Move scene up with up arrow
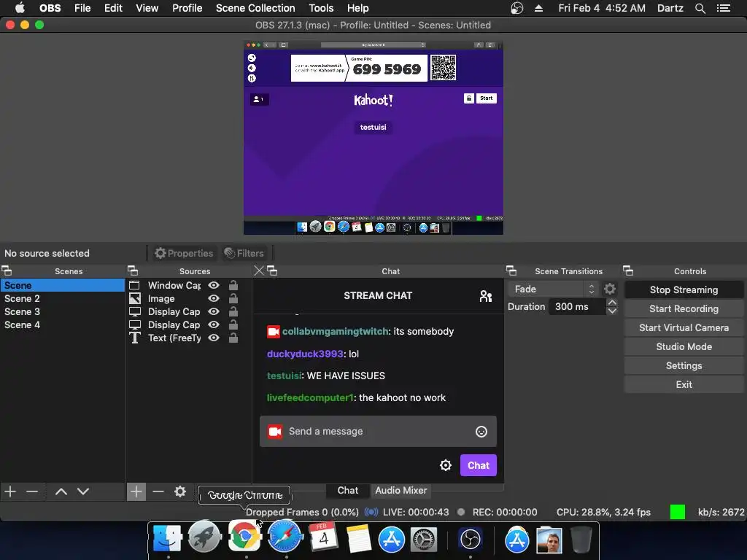The image size is (747, 560). [x=61, y=491]
